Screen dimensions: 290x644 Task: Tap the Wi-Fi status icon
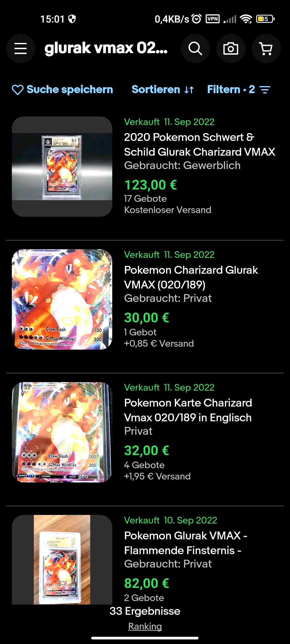(246, 19)
